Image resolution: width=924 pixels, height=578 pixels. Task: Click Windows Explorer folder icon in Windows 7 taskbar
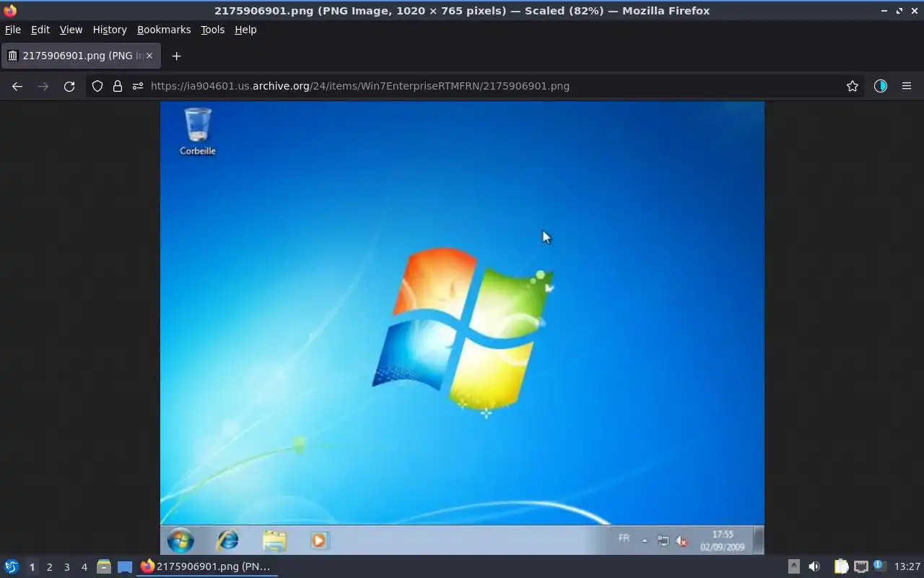[x=274, y=540]
